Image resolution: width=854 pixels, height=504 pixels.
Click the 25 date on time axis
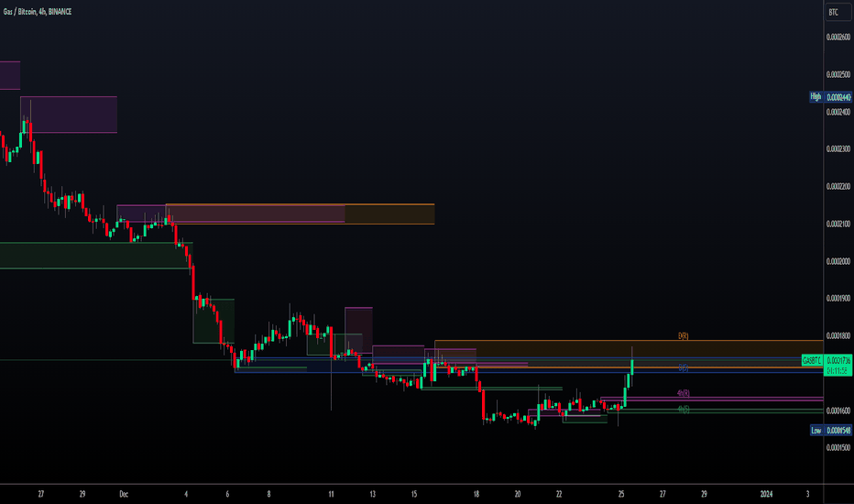tap(621, 494)
